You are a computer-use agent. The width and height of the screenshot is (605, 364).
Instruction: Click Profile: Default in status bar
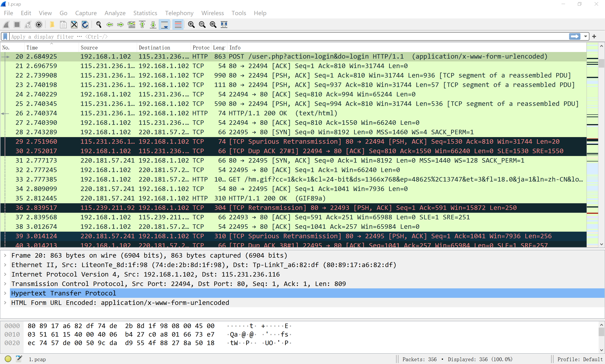580,359
